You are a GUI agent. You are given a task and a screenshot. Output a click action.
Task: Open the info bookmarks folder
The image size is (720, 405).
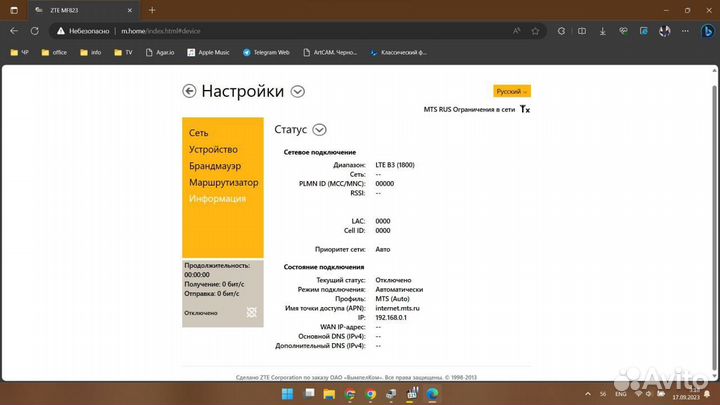[91, 52]
